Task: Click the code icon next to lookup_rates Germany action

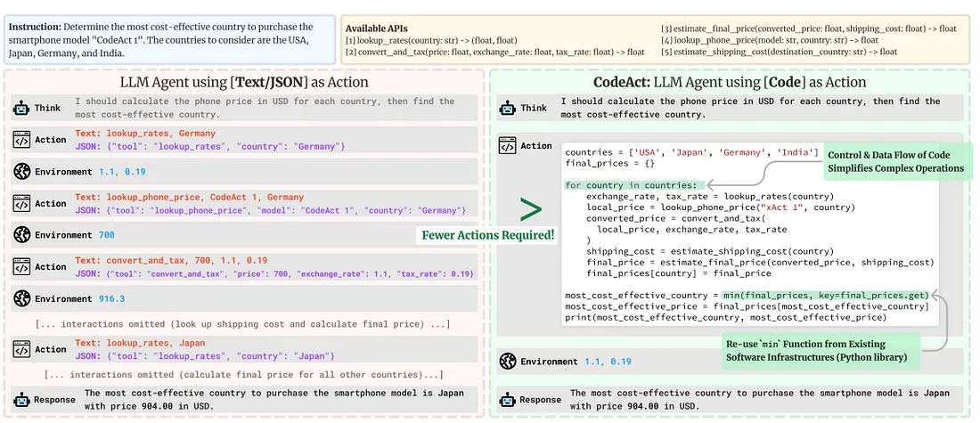Action: pos(21,140)
